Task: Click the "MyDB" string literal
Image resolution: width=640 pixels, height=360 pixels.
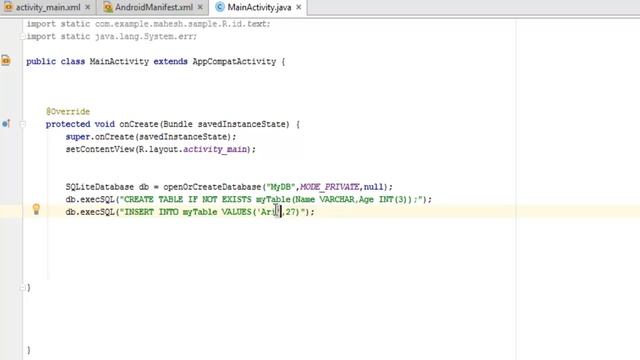Action: [280, 187]
